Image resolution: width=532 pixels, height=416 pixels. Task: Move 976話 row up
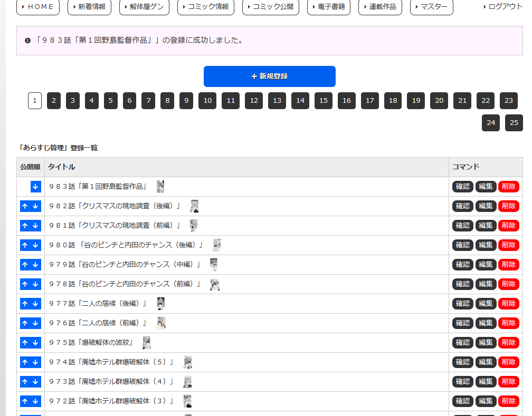(25, 323)
